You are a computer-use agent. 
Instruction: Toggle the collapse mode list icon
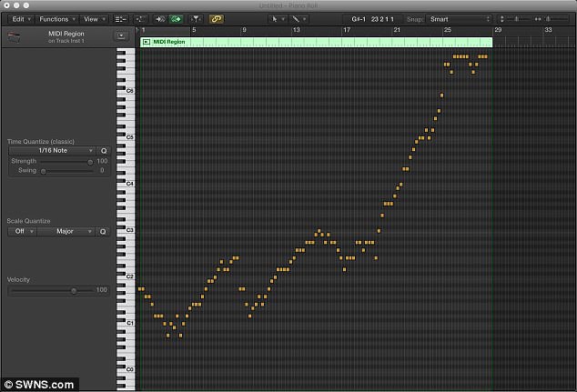(x=121, y=18)
